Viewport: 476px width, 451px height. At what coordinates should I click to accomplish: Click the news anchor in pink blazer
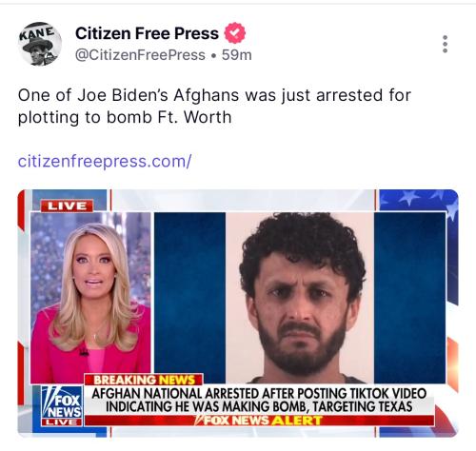click(x=90, y=298)
